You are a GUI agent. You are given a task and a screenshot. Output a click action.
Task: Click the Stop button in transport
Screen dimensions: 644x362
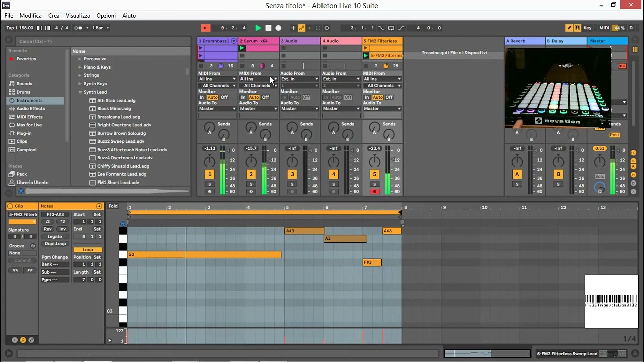(x=268, y=28)
